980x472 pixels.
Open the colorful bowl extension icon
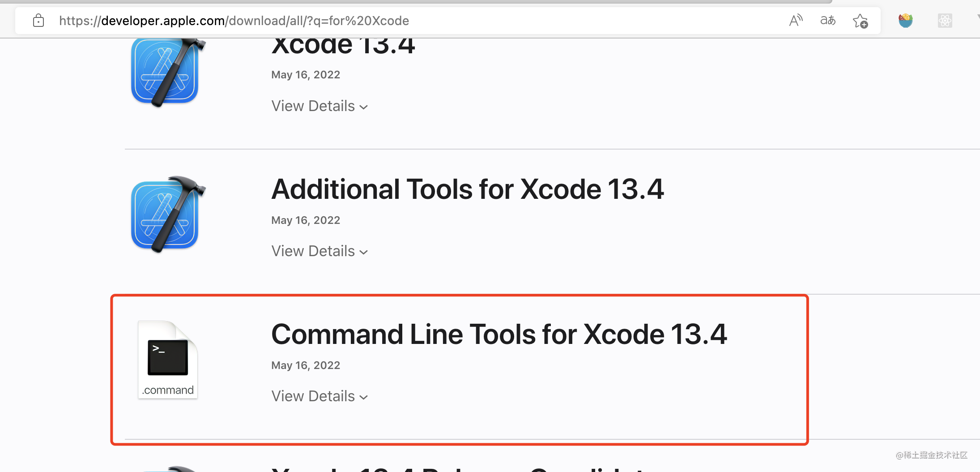pos(906,21)
